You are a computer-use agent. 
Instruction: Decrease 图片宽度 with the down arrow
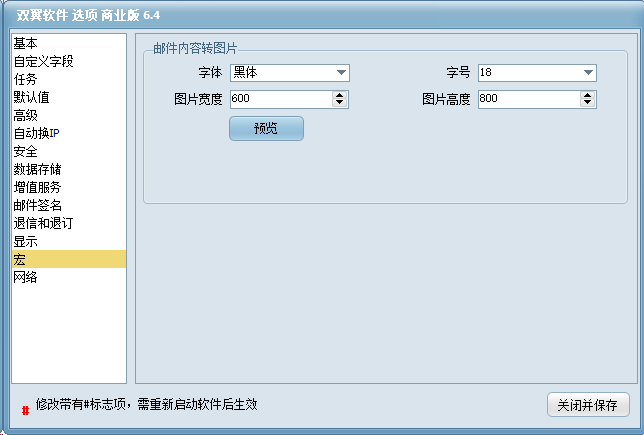(x=339, y=103)
